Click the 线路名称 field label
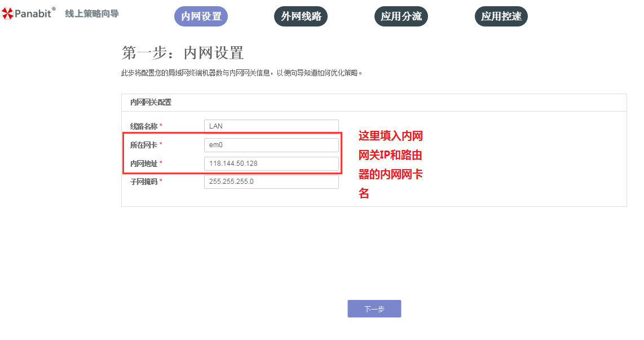The image size is (644, 340). pos(144,126)
